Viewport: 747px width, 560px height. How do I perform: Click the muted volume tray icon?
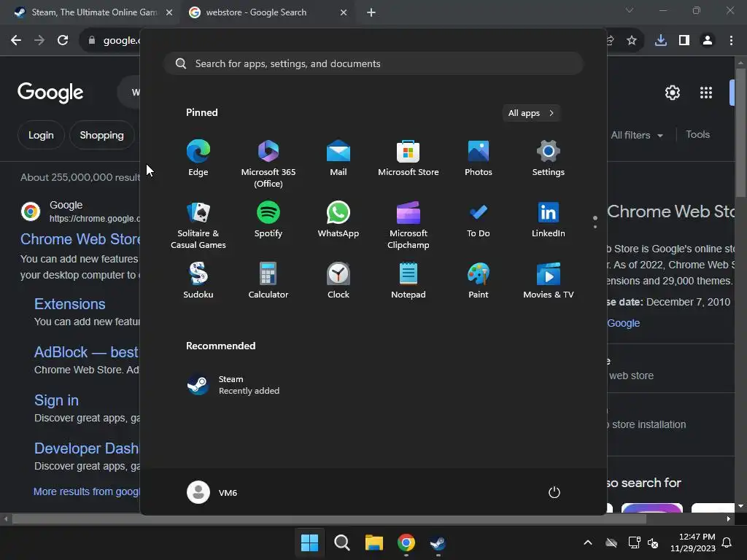(x=653, y=542)
